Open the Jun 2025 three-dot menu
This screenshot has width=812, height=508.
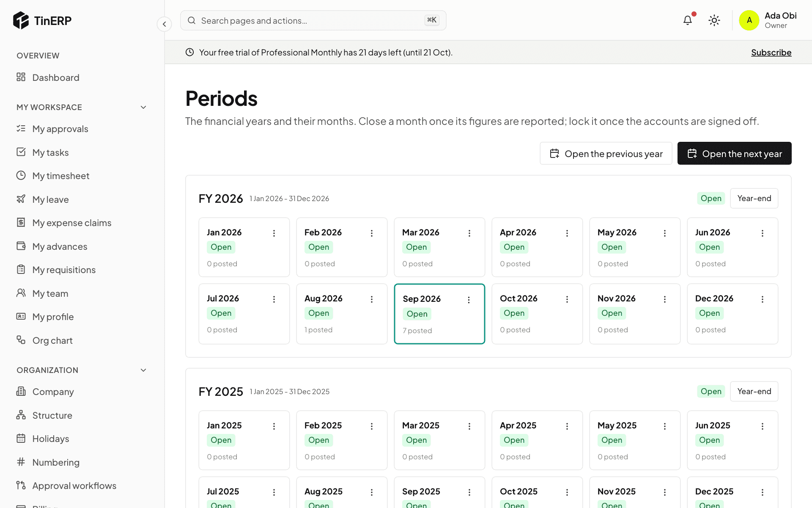pyautogui.click(x=763, y=426)
